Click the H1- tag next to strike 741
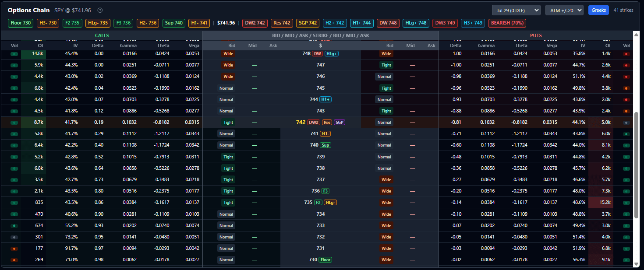644x270 pixels. 326,134
